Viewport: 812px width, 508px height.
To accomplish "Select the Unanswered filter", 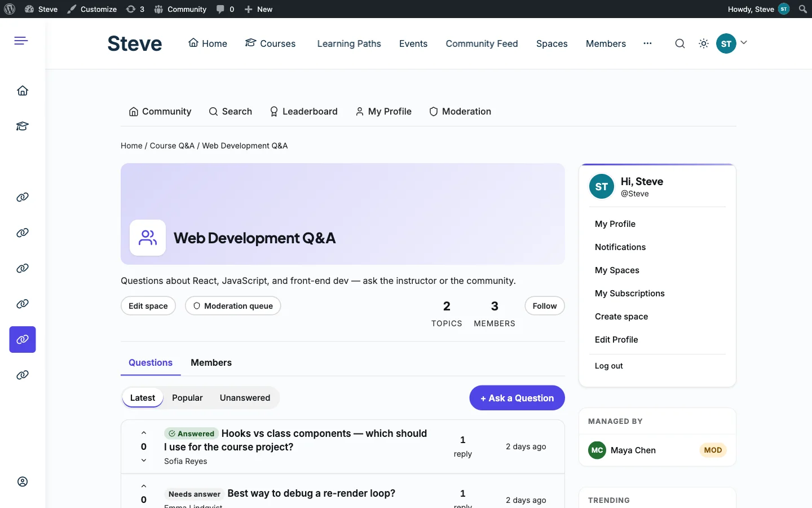I will [x=245, y=398].
